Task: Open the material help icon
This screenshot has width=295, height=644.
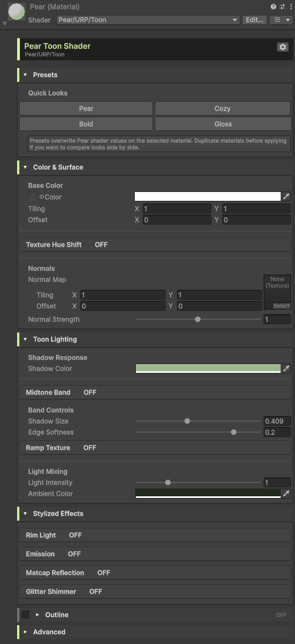Action: pos(273,7)
